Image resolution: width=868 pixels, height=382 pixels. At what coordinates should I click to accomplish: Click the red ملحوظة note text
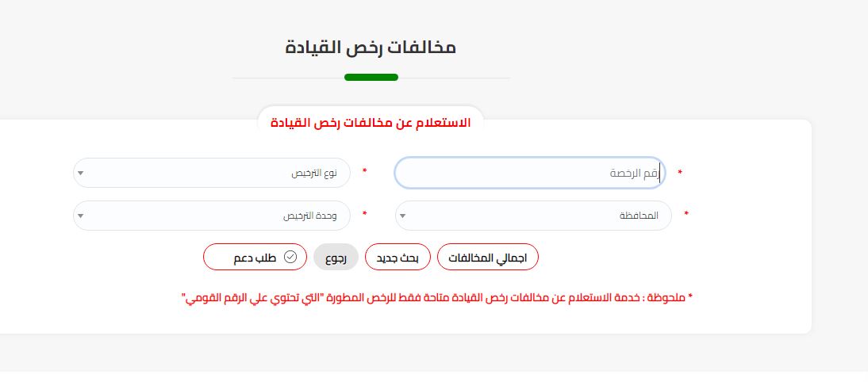tap(436, 298)
